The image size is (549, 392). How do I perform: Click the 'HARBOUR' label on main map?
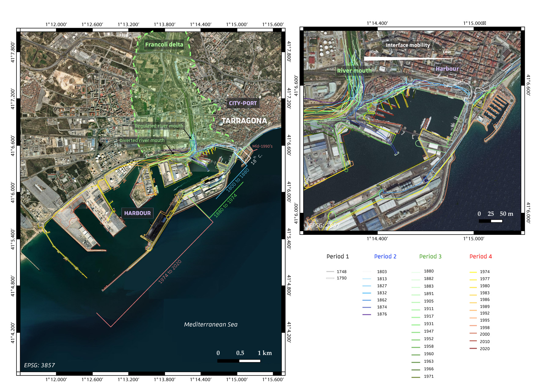tap(138, 213)
